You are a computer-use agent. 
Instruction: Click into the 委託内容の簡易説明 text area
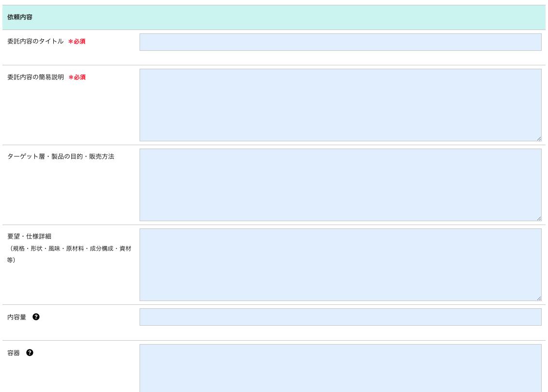point(340,105)
